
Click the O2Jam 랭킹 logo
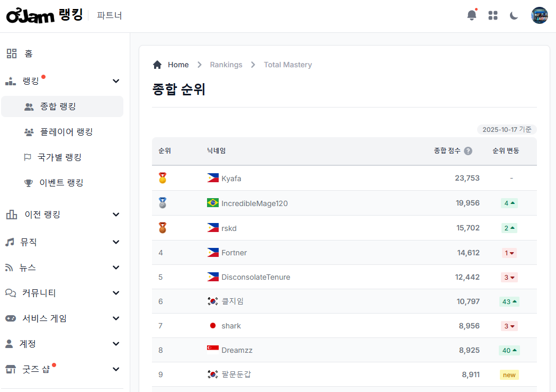click(x=44, y=15)
